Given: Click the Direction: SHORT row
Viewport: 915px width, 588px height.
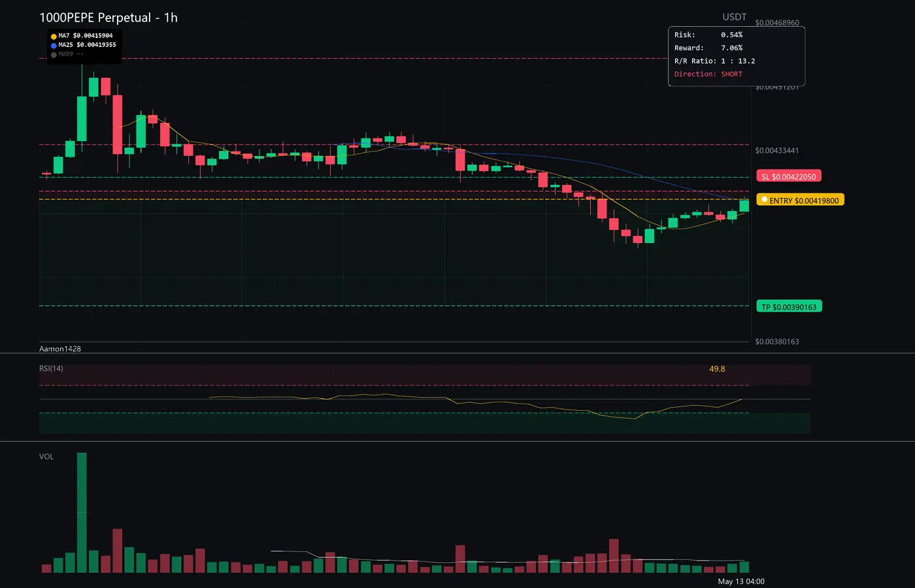Looking at the screenshot, I should (x=708, y=74).
